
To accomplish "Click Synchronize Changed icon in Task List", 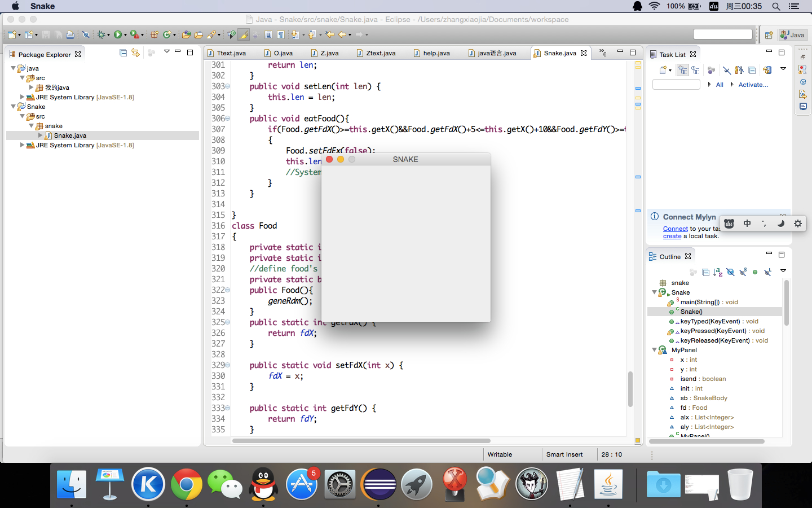I will tap(767, 71).
